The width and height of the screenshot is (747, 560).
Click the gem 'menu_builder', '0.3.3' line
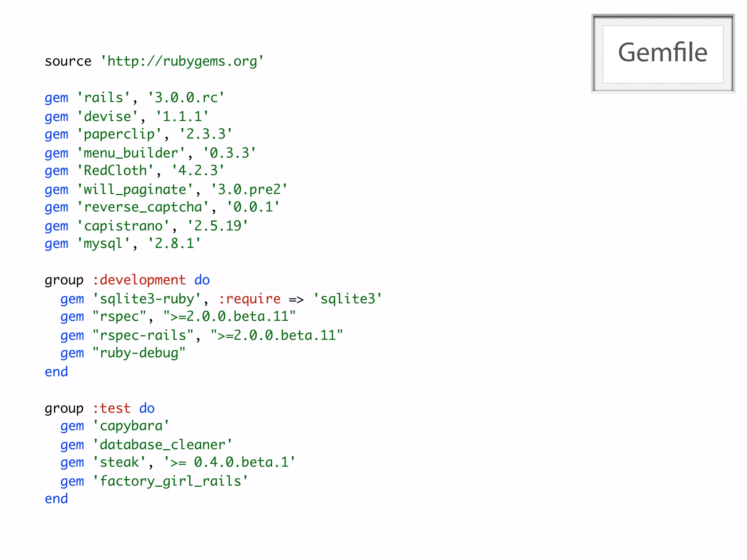[x=150, y=153]
